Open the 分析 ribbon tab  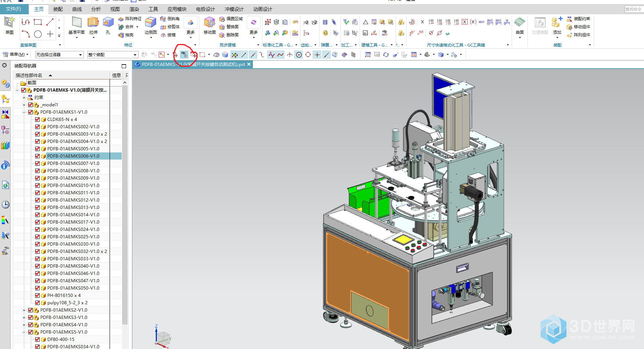pyautogui.click(x=96, y=9)
